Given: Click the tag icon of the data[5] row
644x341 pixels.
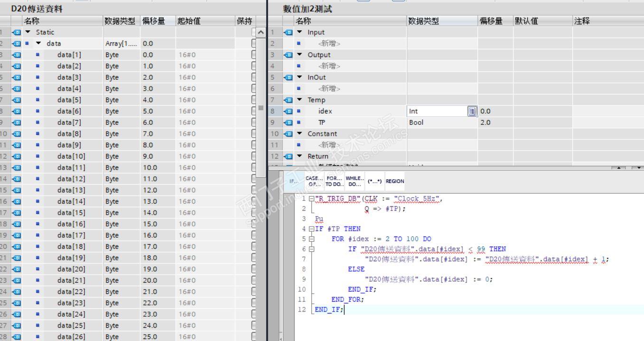Looking at the screenshot, I should pos(17,100).
